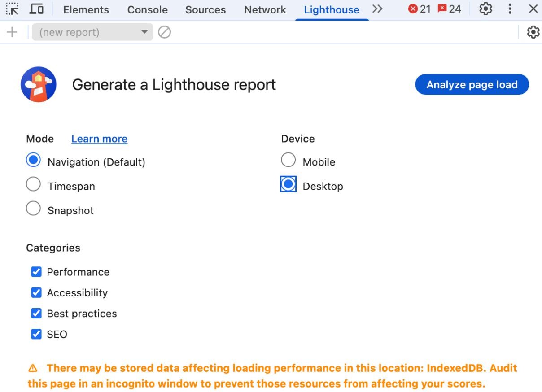This screenshot has height=392, width=542.
Task: Switch to the Network tab
Action: pos(265,10)
